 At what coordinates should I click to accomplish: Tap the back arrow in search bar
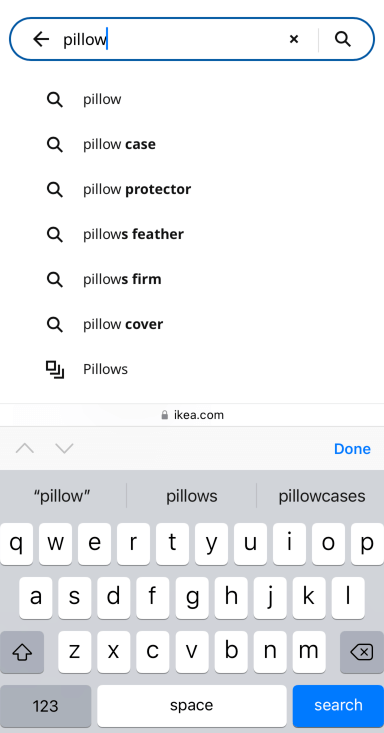tap(41, 39)
